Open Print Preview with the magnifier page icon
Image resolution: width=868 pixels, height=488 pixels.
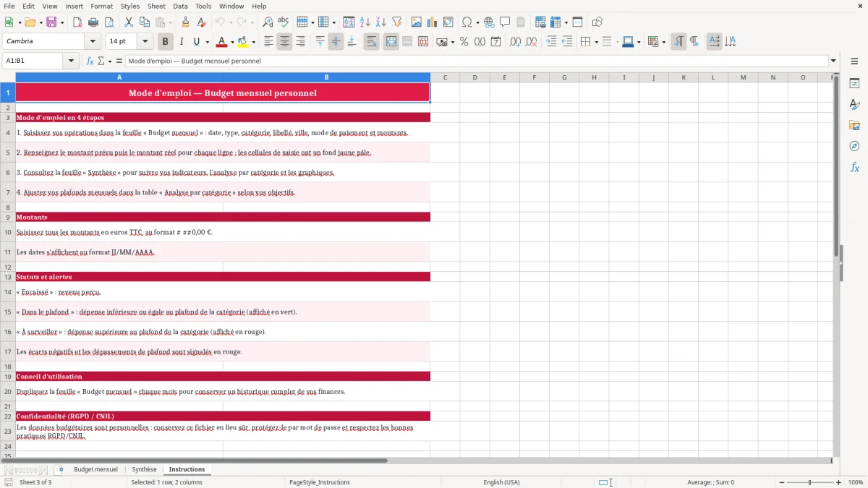[x=109, y=22]
